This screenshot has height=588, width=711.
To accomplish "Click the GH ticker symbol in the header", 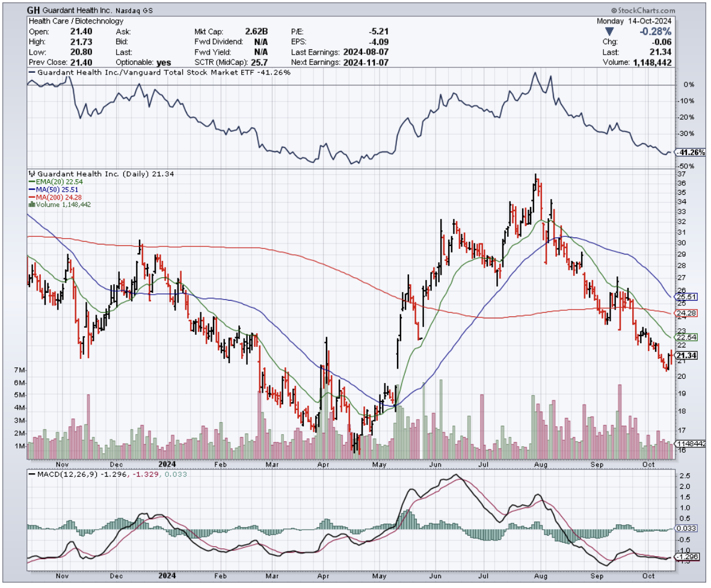I will [x=34, y=10].
